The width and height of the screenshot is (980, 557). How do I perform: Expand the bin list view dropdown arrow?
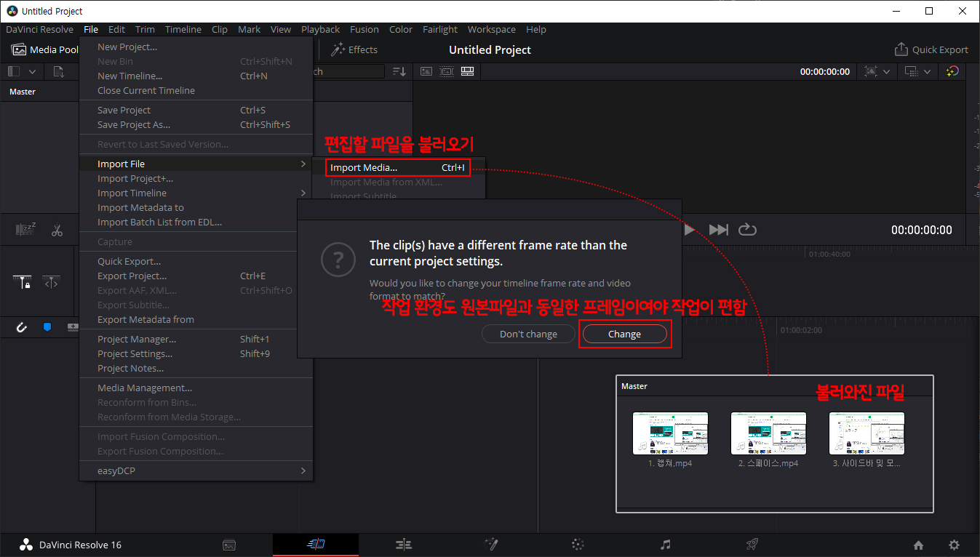[33, 71]
